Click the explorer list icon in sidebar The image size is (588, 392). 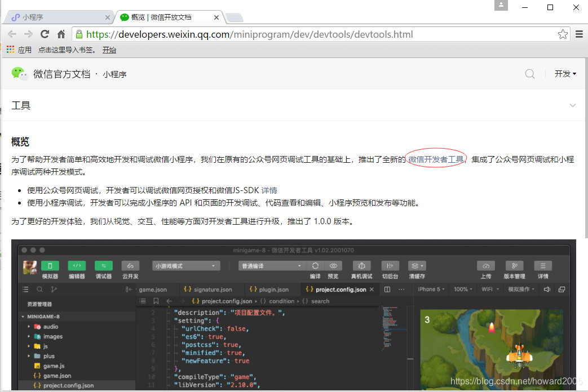(x=25, y=289)
